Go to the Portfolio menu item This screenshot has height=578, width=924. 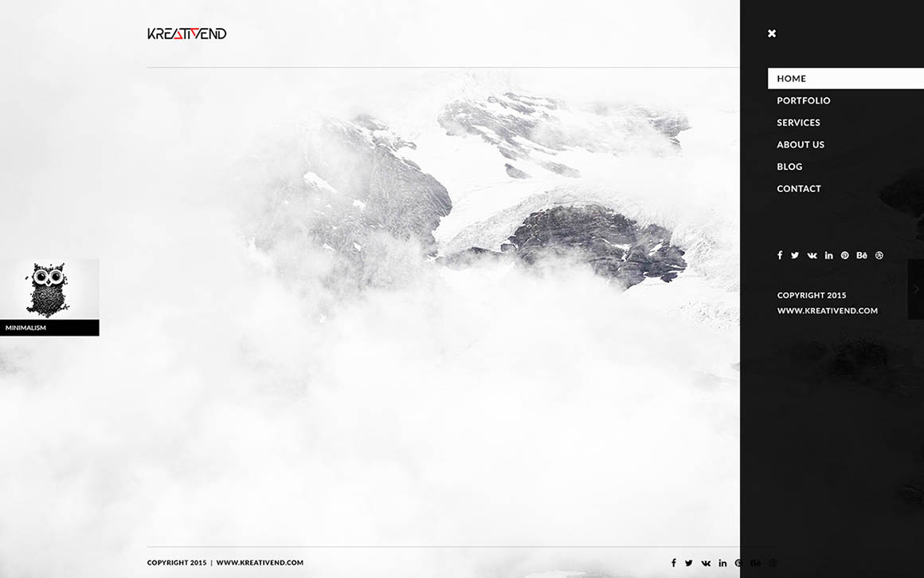pos(803,100)
